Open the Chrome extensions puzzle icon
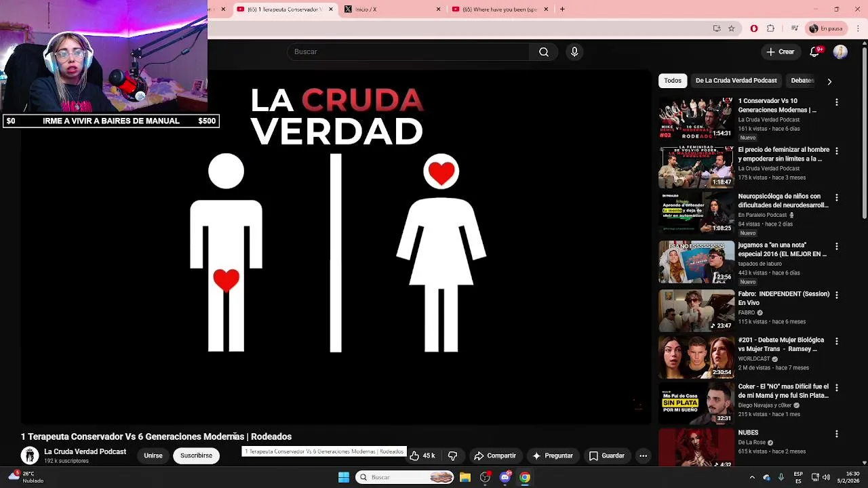This screenshot has width=868, height=488. [x=770, y=28]
